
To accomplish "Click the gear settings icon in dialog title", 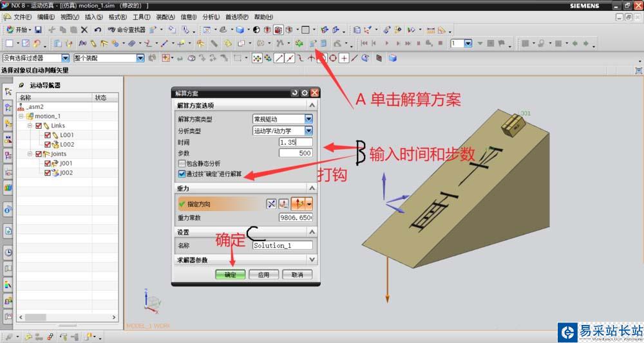I will 305,93.
